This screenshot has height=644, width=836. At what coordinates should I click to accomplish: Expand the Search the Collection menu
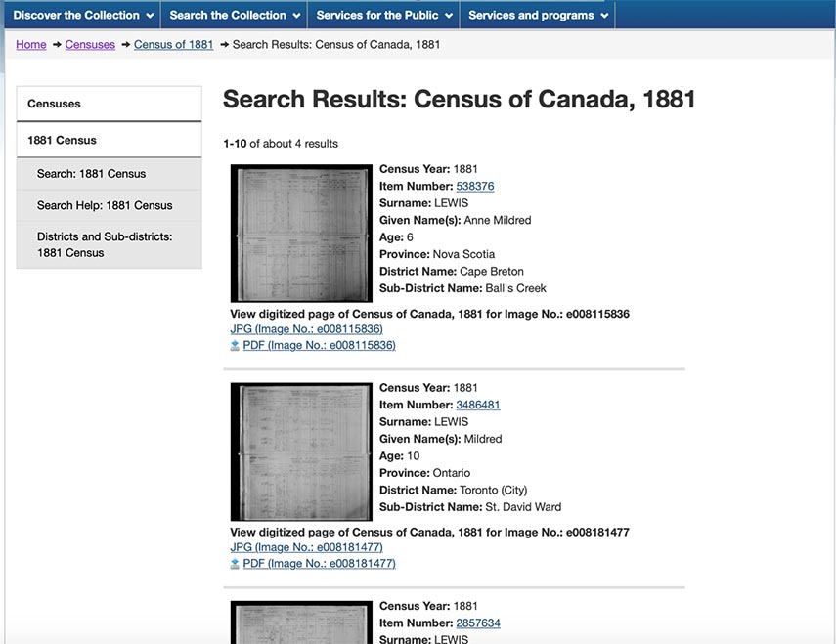(235, 15)
